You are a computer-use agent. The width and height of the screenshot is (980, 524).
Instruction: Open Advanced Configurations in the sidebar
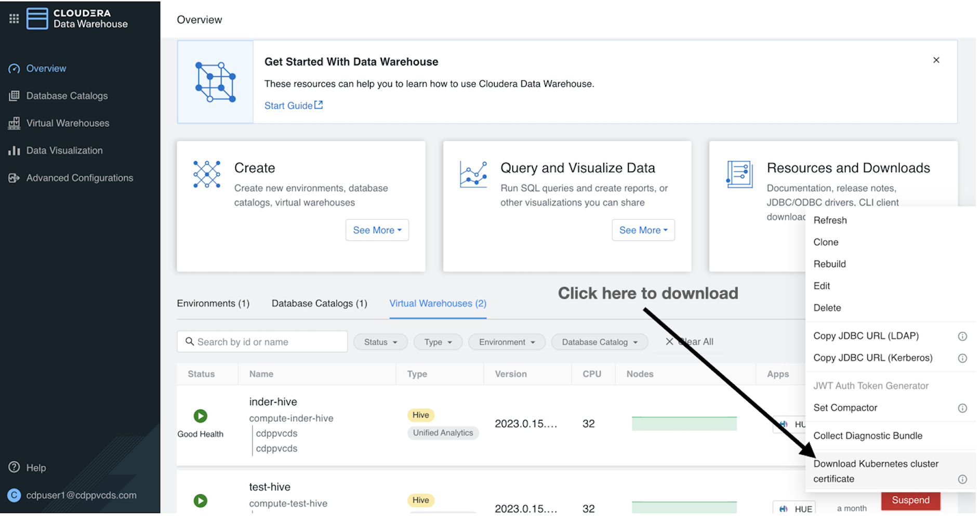pos(80,178)
